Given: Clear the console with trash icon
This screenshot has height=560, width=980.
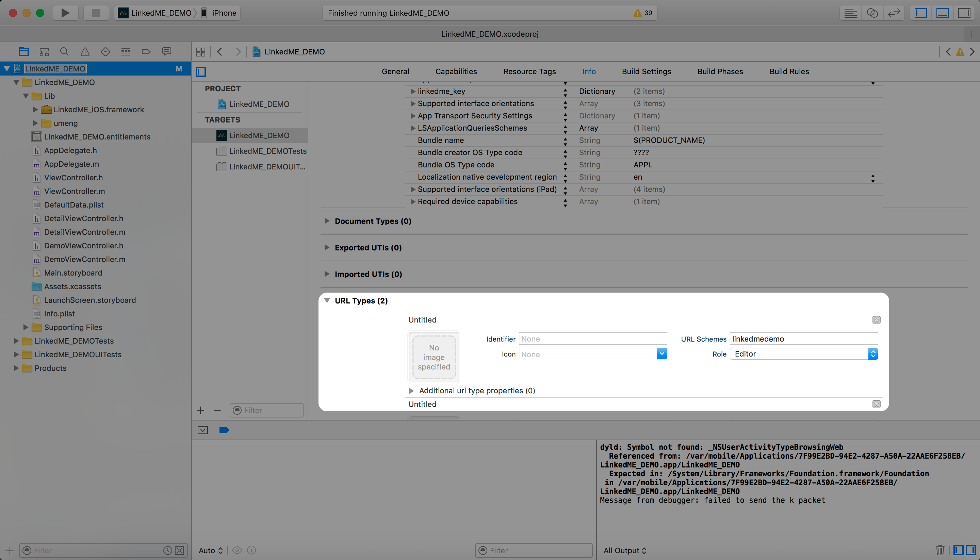Looking at the screenshot, I should [940, 550].
